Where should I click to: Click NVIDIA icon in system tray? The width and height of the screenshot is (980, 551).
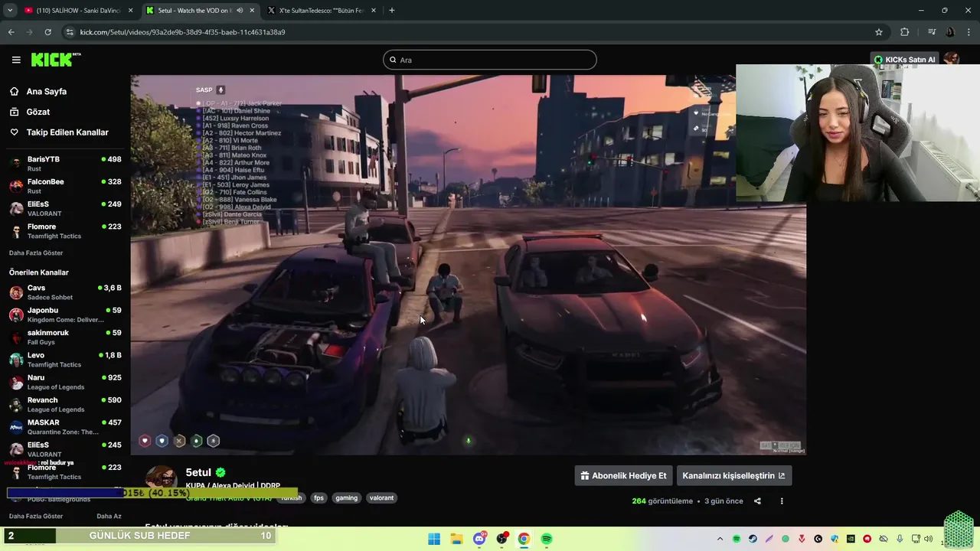pos(851,539)
